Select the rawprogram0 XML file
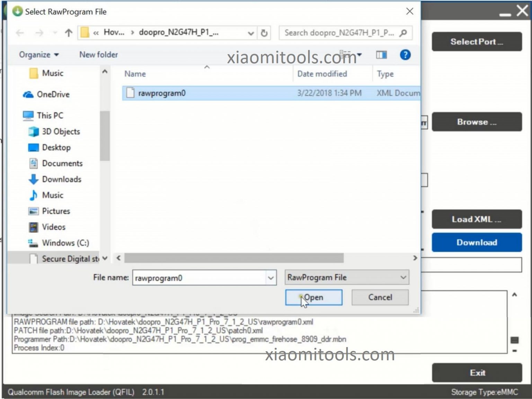This screenshot has width=532, height=399. coord(162,93)
